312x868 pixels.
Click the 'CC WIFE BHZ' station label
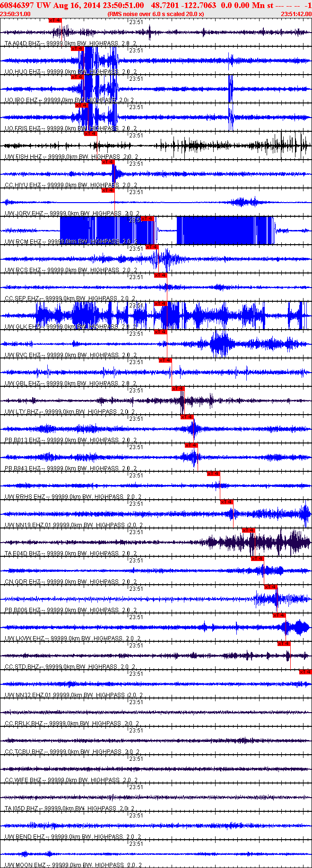point(23,780)
